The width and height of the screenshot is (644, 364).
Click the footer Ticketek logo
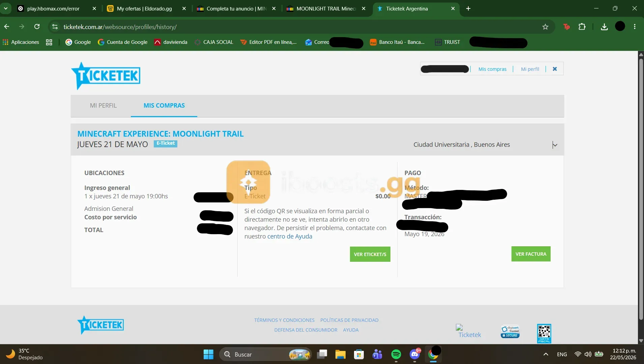coord(100,325)
